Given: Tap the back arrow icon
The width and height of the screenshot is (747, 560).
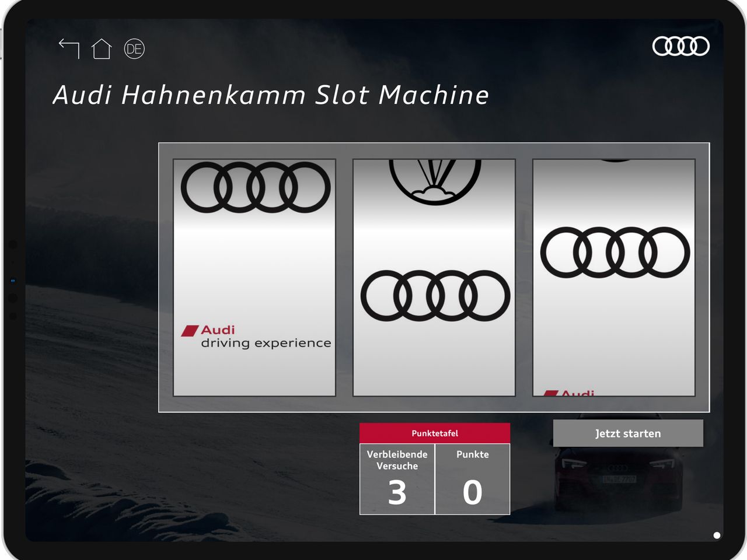Looking at the screenshot, I should [69, 48].
